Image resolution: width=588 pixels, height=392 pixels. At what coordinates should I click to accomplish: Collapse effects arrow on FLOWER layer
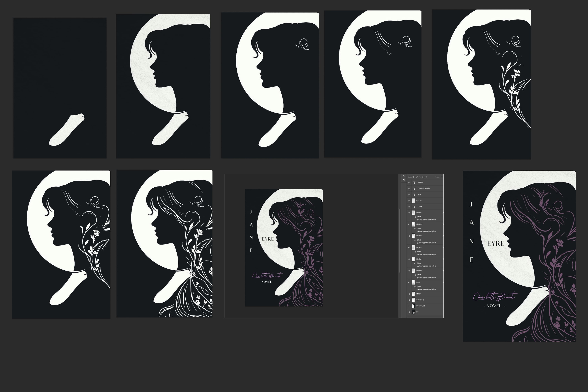443,247
